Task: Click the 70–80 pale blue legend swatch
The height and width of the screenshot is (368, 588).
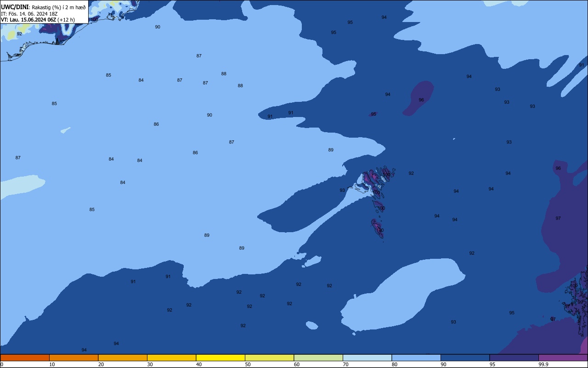Action: (x=367, y=357)
